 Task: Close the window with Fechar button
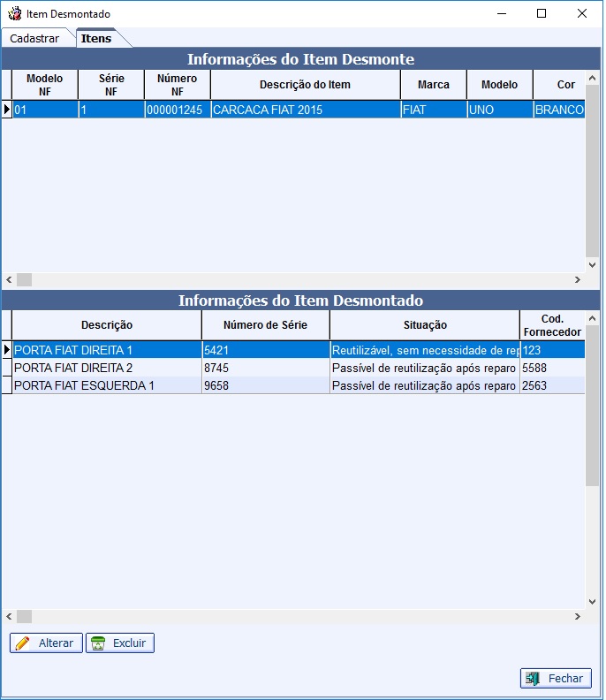(x=556, y=678)
